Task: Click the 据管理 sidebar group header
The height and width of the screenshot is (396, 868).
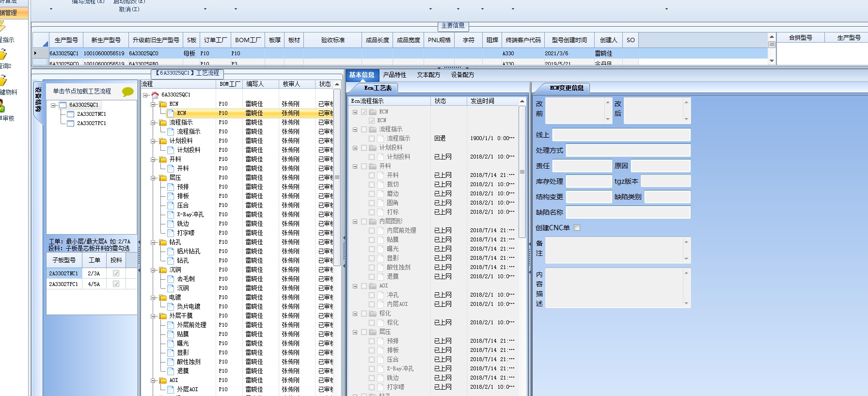Action: click(14, 13)
